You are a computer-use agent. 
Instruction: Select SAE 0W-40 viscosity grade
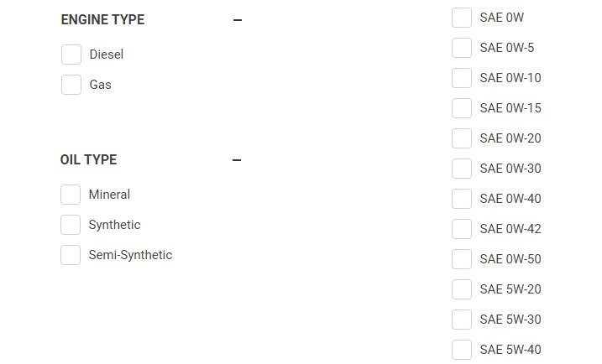click(x=462, y=199)
